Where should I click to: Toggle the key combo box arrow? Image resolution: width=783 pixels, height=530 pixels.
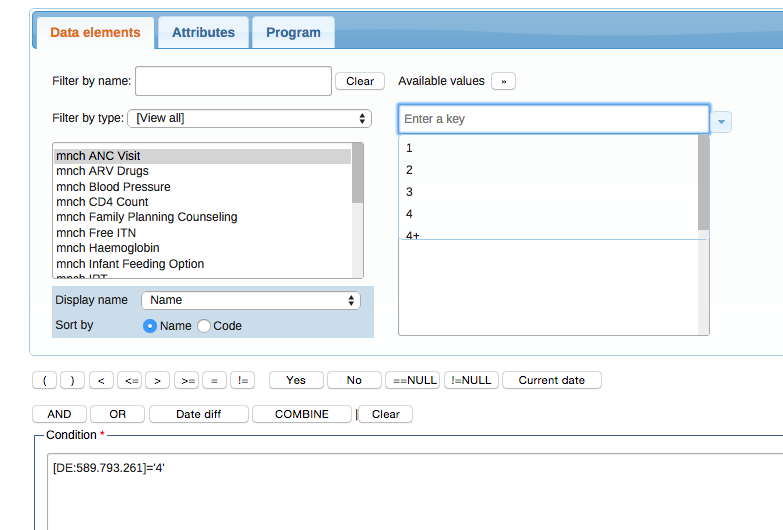pyautogui.click(x=721, y=122)
